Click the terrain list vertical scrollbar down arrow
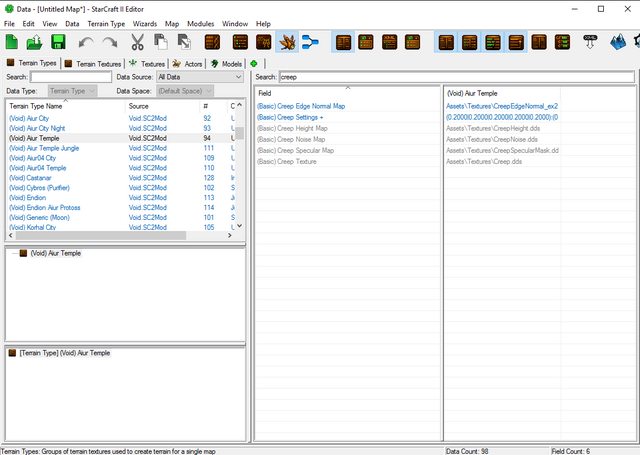The height and width of the screenshot is (455, 640). coord(240,226)
